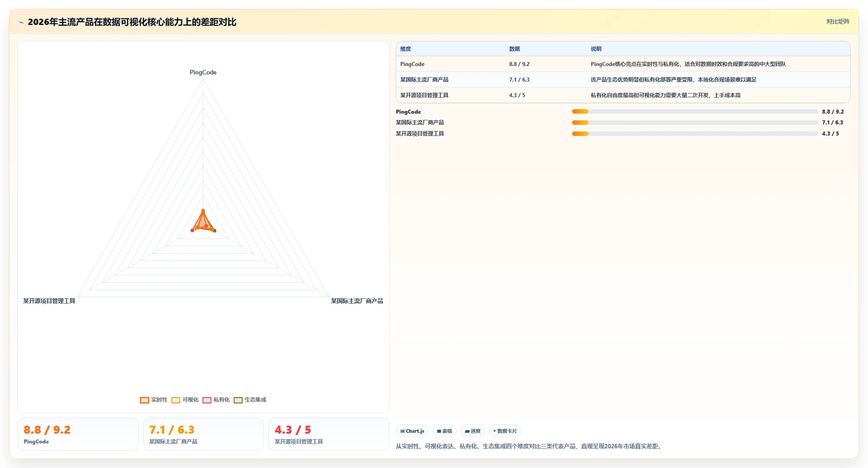Screen dimensions: 868x468
Task: Click the 8.8 / 9.2 value beside the progress bar
Action: click(x=833, y=112)
